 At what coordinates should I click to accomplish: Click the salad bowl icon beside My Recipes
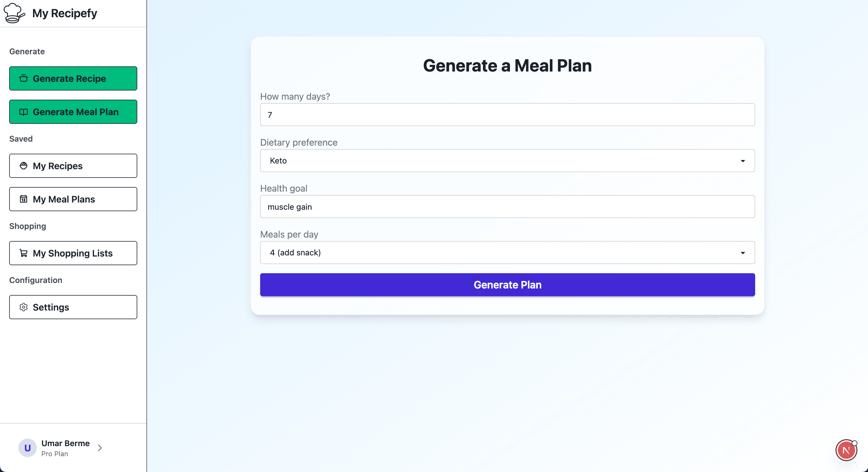click(23, 165)
